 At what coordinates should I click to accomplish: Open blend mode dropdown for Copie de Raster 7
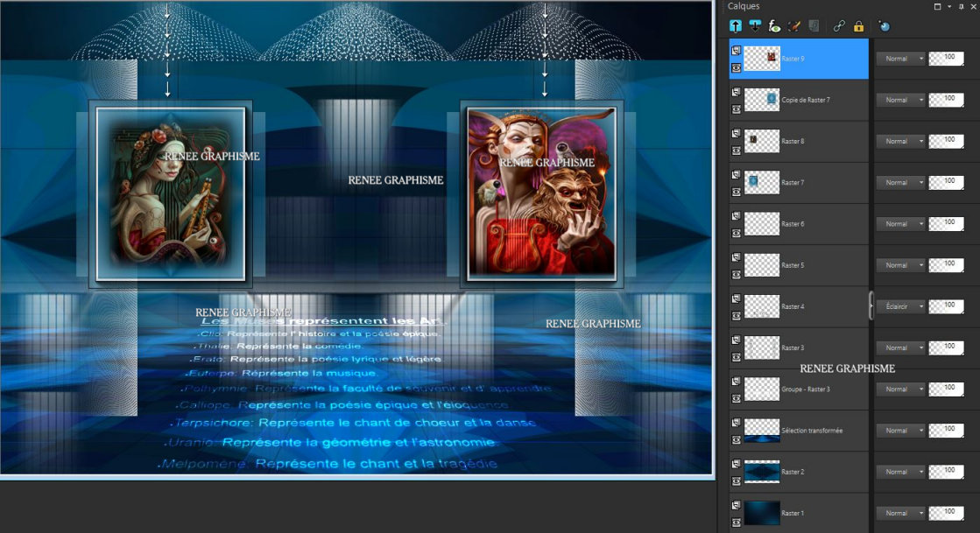coord(900,100)
